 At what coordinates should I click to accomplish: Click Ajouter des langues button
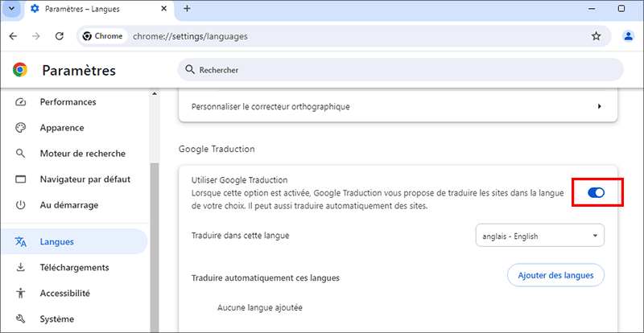pos(555,275)
